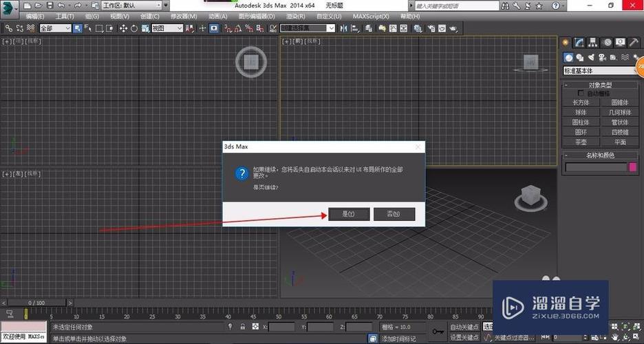
Task: Click the Mirror tool icon
Action: 343,28
